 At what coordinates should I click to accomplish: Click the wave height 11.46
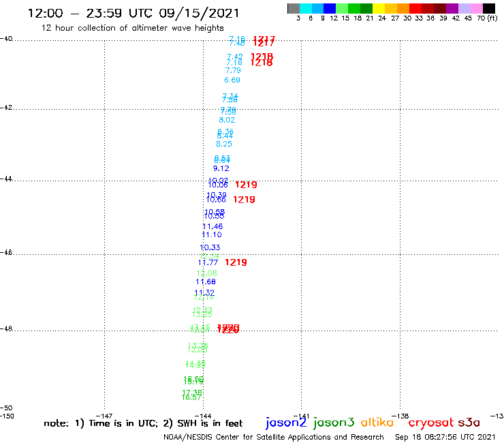pyautogui.click(x=212, y=226)
